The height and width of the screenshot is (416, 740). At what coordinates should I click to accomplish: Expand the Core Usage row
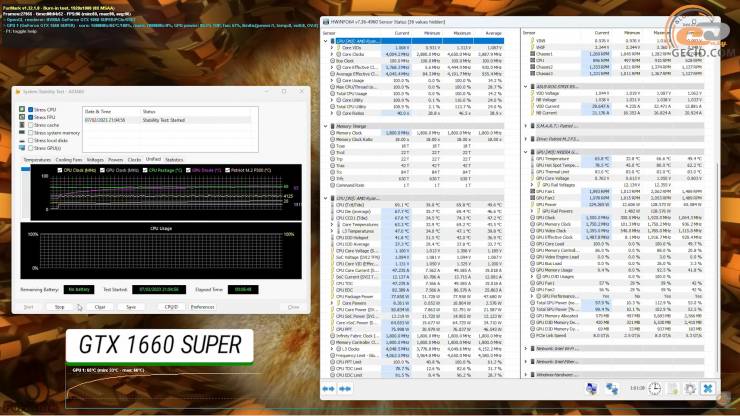coord(332,80)
